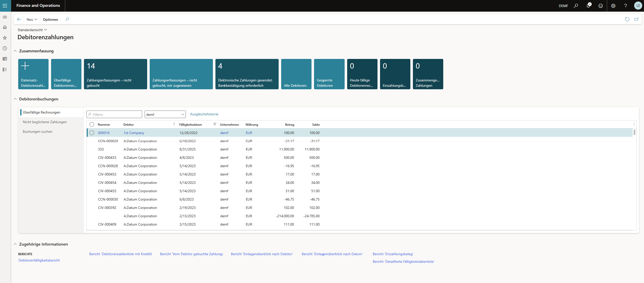Open the Debitorenfälligkeitsbericht report link
Viewport: 644px width, 283px height.
[39, 260]
